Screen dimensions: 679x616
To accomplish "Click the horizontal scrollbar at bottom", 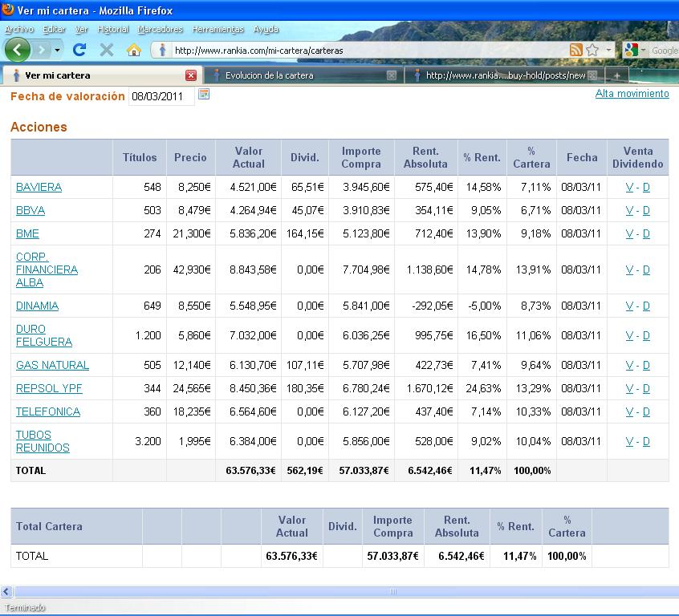I will 392,592.
